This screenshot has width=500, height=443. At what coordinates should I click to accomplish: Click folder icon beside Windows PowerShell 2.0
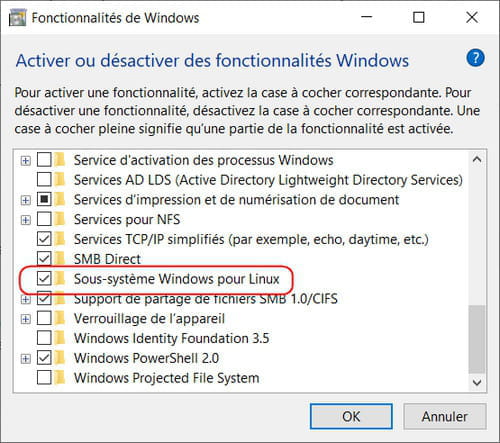coord(60,358)
